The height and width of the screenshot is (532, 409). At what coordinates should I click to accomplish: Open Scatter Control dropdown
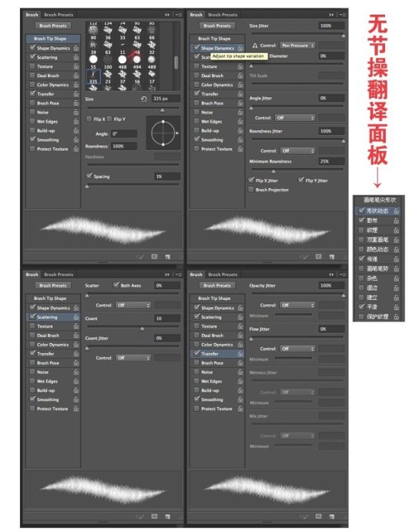(x=133, y=305)
